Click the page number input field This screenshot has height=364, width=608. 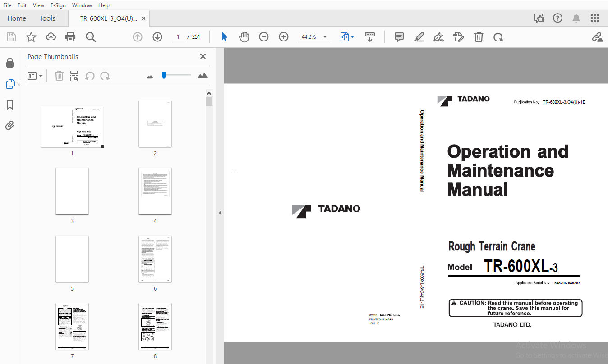(178, 37)
